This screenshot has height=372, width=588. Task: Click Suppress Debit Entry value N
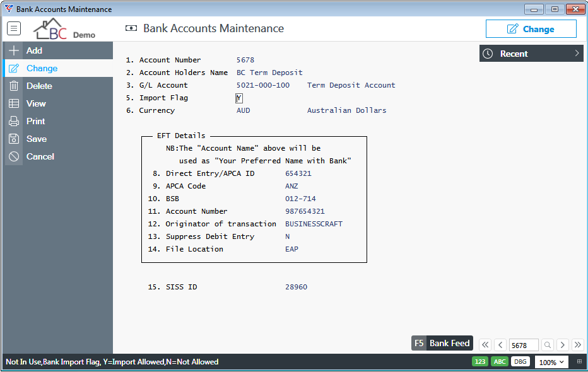(x=287, y=236)
